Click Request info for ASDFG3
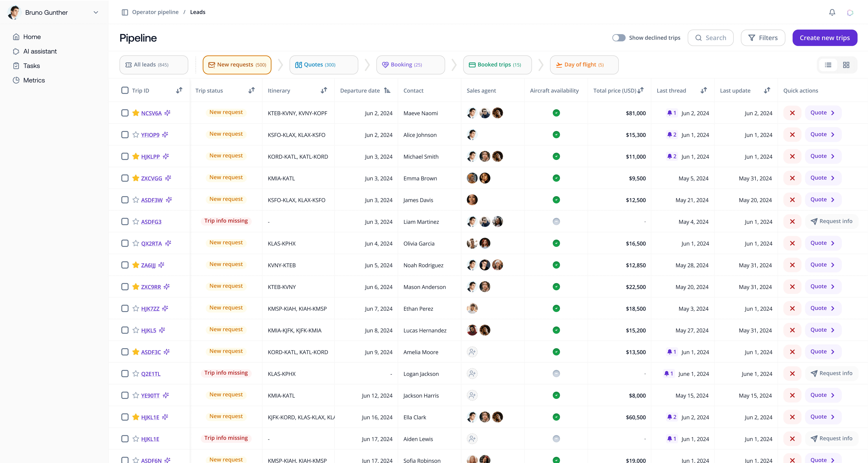868x463 pixels. (831, 222)
